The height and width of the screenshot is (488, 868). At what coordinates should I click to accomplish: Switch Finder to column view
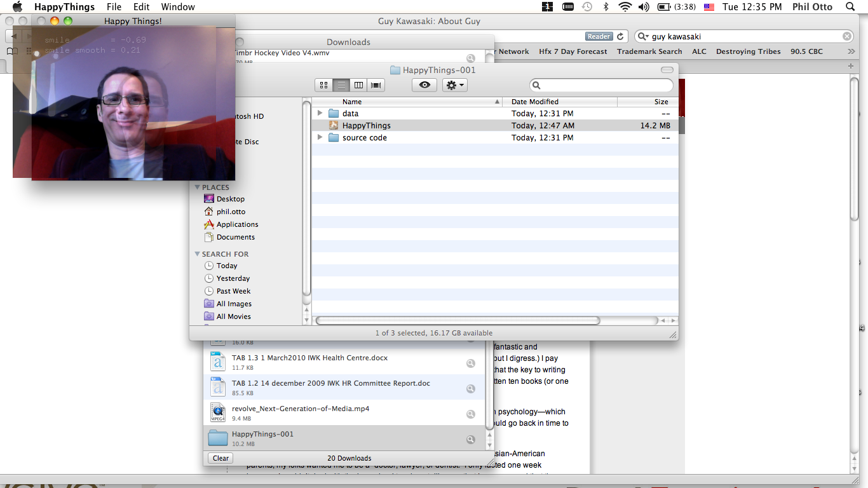pos(358,85)
